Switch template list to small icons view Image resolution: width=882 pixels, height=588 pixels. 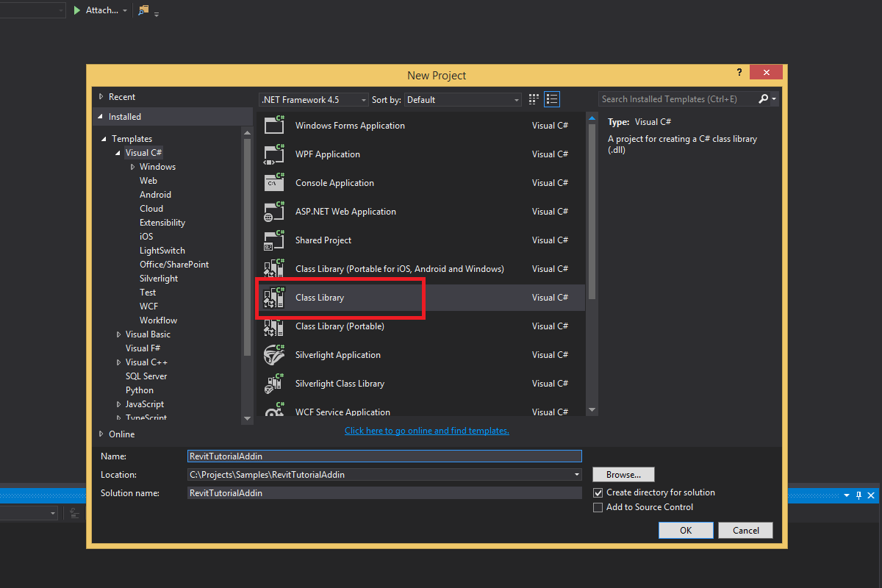click(534, 99)
